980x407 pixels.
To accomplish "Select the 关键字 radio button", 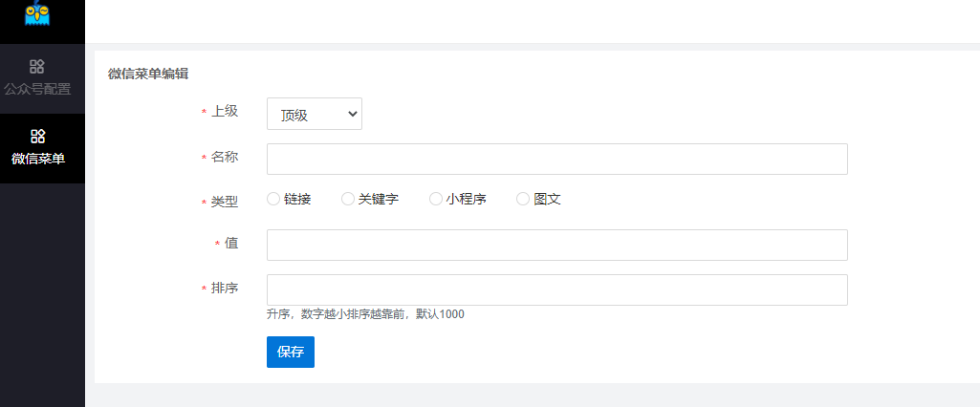I will [348, 199].
